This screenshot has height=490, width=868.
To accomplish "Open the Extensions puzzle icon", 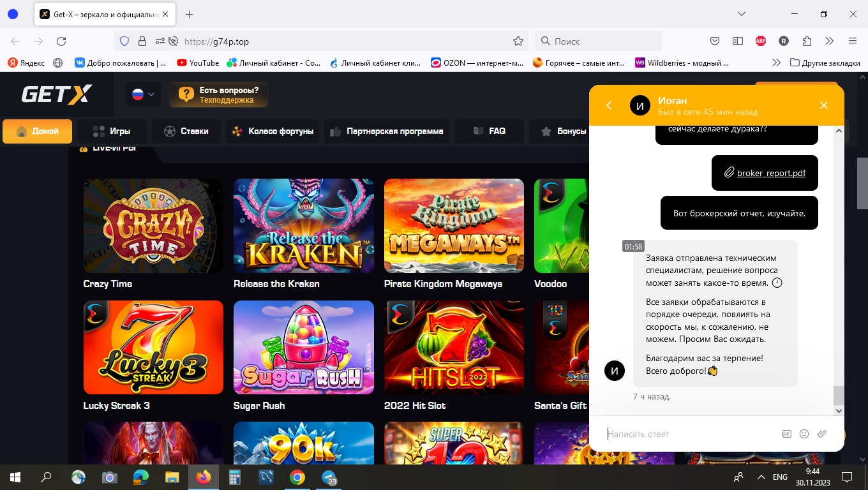I will coord(807,41).
